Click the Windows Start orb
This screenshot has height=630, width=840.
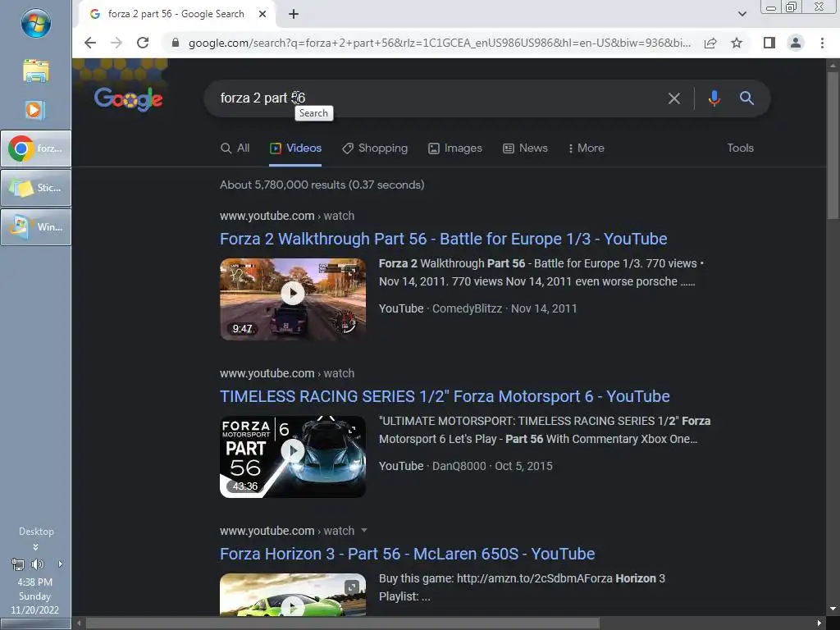pos(36,23)
